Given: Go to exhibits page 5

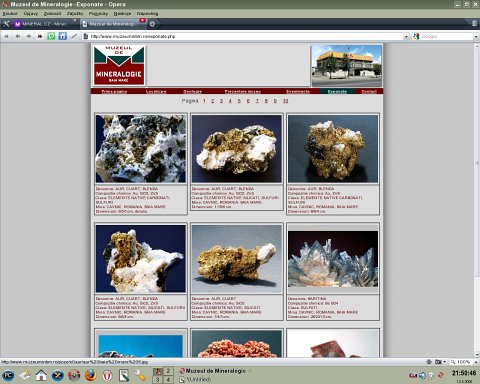Looking at the screenshot, I should (239, 101).
